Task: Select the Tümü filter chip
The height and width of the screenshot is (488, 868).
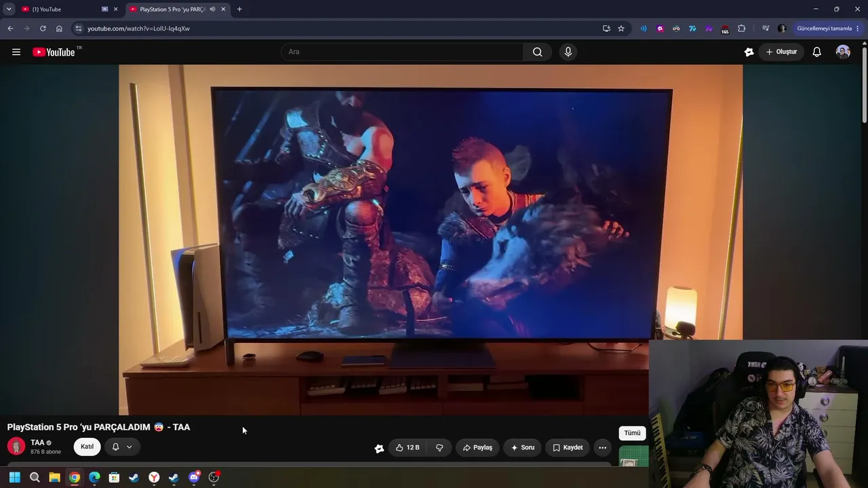Action: click(632, 433)
